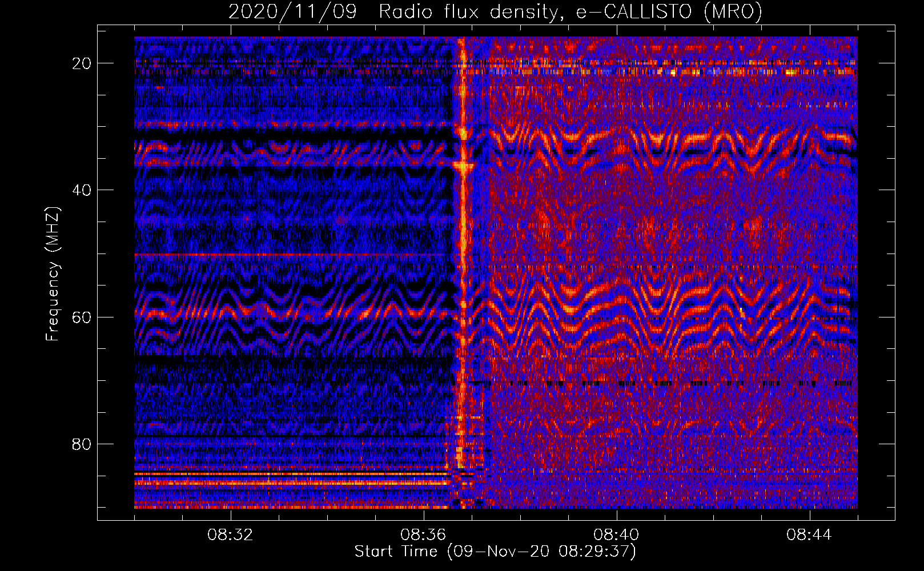Viewport: 924px width, 571px height.
Task: Click the 20 MHz frequency tick label
Action: [x=82, y=63]
